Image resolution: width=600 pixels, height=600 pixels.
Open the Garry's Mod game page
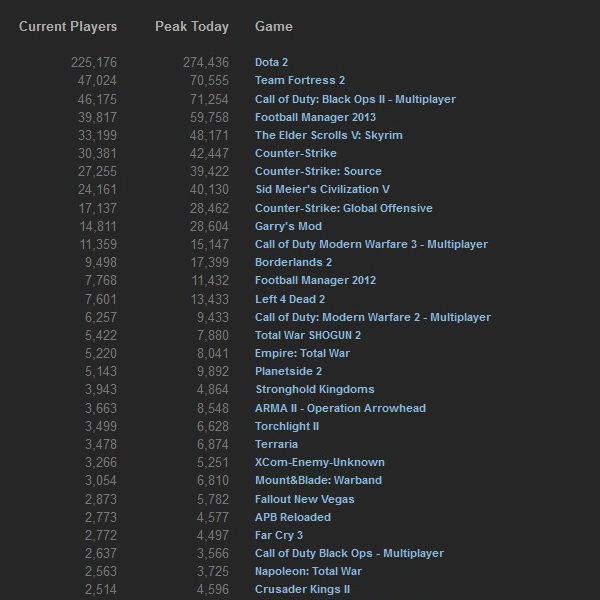tap(288, 226)
